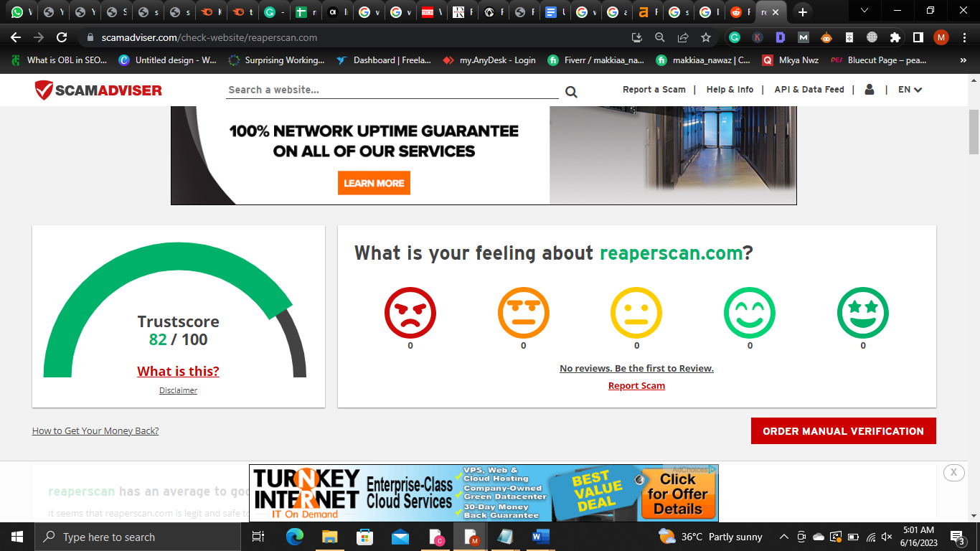This screenshot has width=980, height=551.
Task: Open Microsoft Word from the taskbar
Action: point(540,537)
